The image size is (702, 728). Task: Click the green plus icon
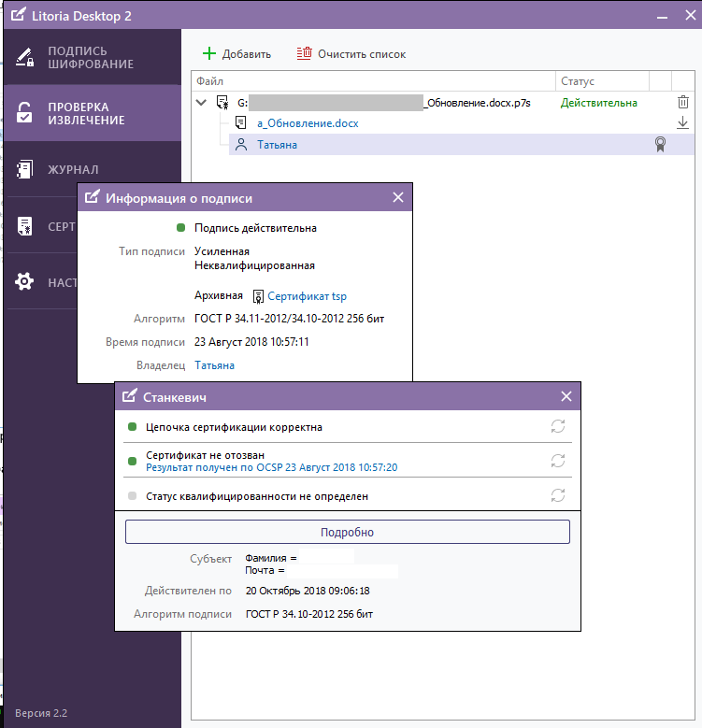[209, 53]
